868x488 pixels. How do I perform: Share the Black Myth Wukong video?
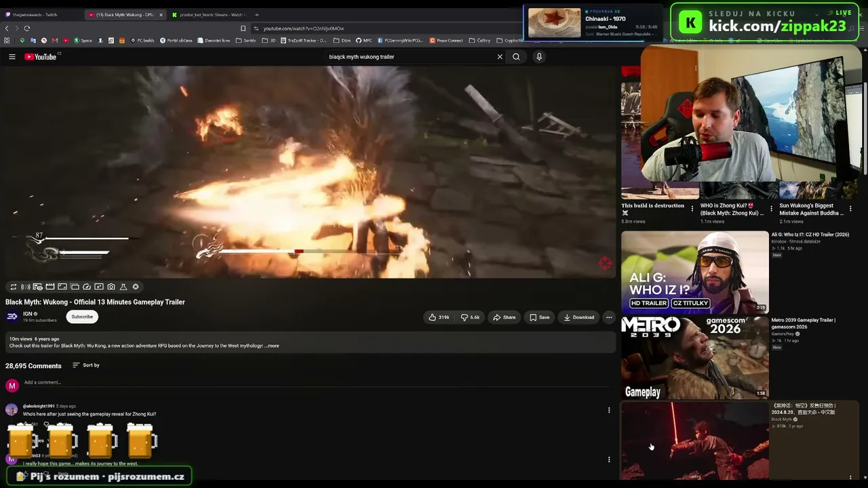(x=504, y=317)
